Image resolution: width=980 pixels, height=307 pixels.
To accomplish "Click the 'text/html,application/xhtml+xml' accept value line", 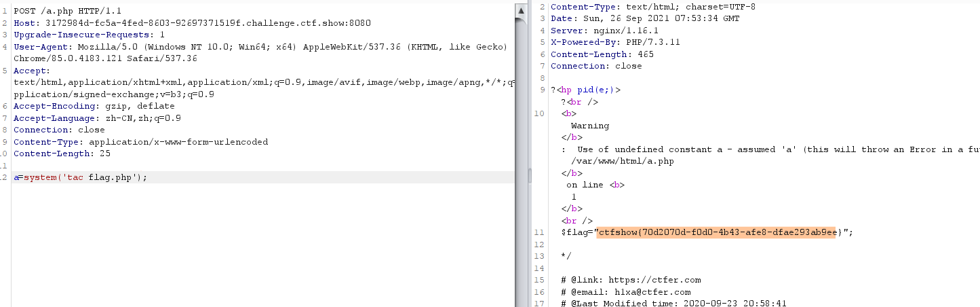I will [x=264, y=83].
